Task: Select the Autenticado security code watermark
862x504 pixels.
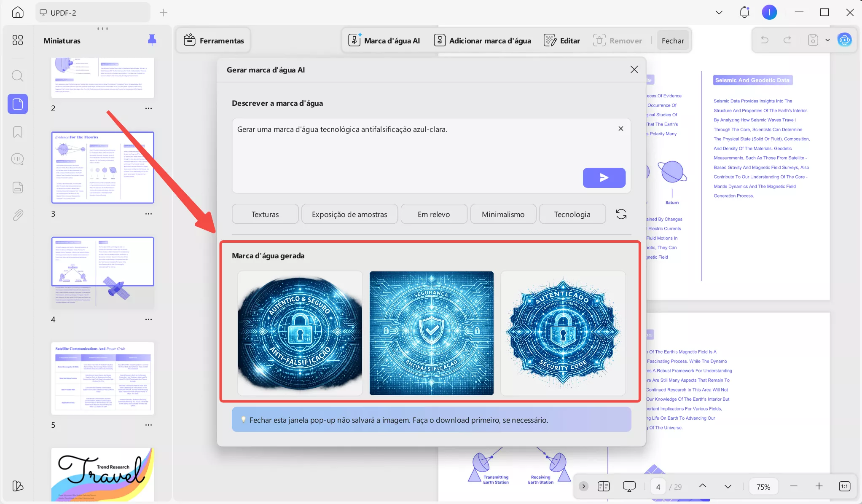Action: pyautogui.click(x=563, y=333)
